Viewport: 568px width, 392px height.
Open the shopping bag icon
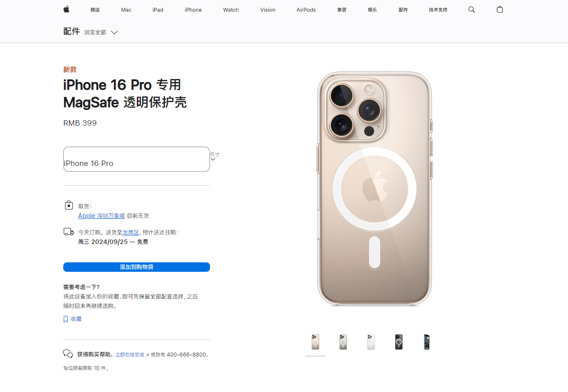(500, 9)
